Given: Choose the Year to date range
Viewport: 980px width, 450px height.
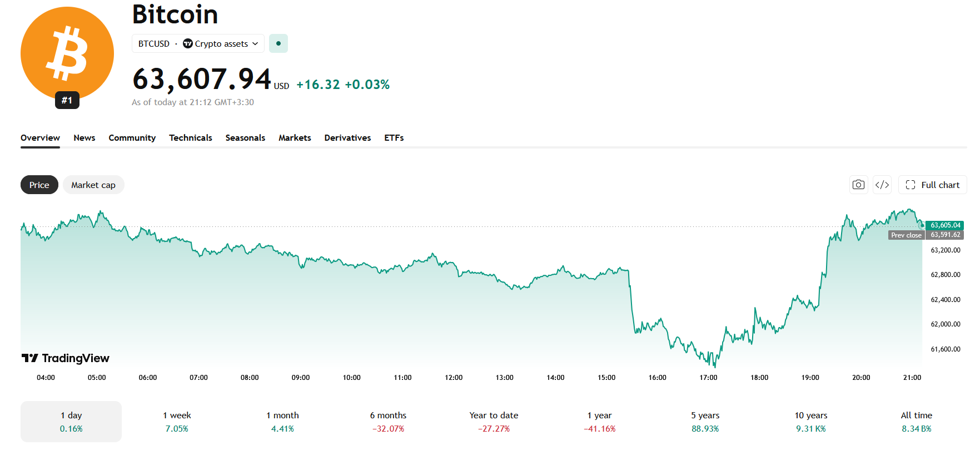Looking at the screenshot, I should click(x=494, y=422).
